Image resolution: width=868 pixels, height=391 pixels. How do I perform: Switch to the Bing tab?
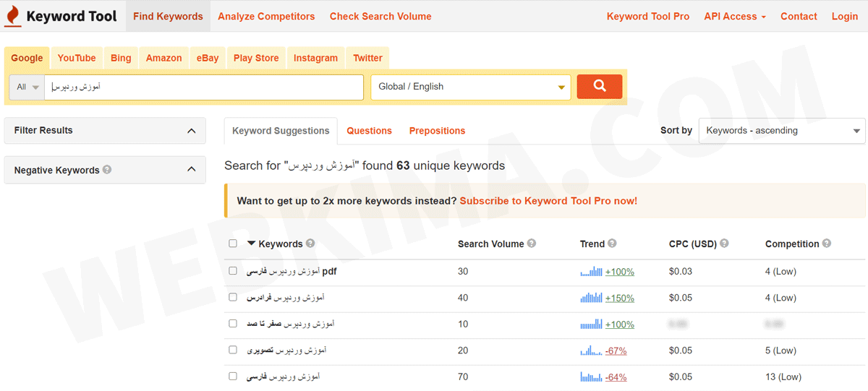coord(121,58)
